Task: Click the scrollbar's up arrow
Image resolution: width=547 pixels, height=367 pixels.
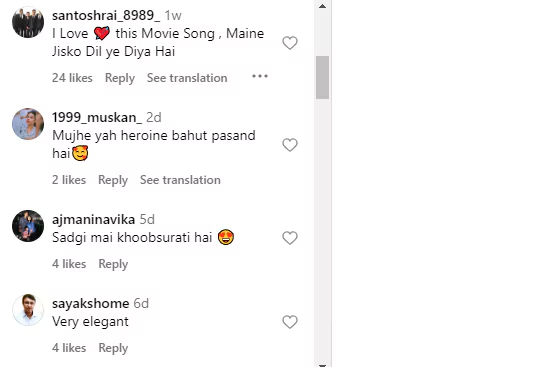Action: coord(322,6)
